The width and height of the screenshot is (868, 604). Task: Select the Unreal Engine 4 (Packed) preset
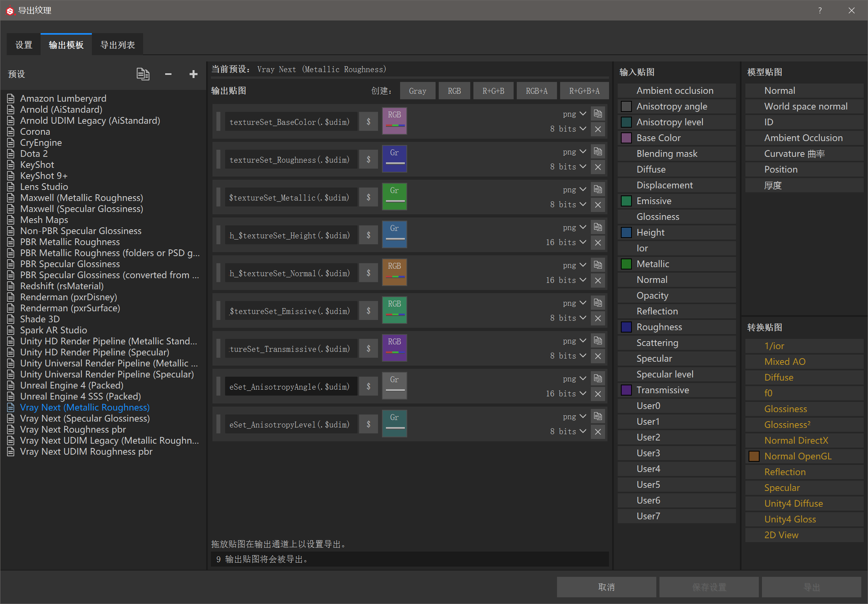click(72, 385)
